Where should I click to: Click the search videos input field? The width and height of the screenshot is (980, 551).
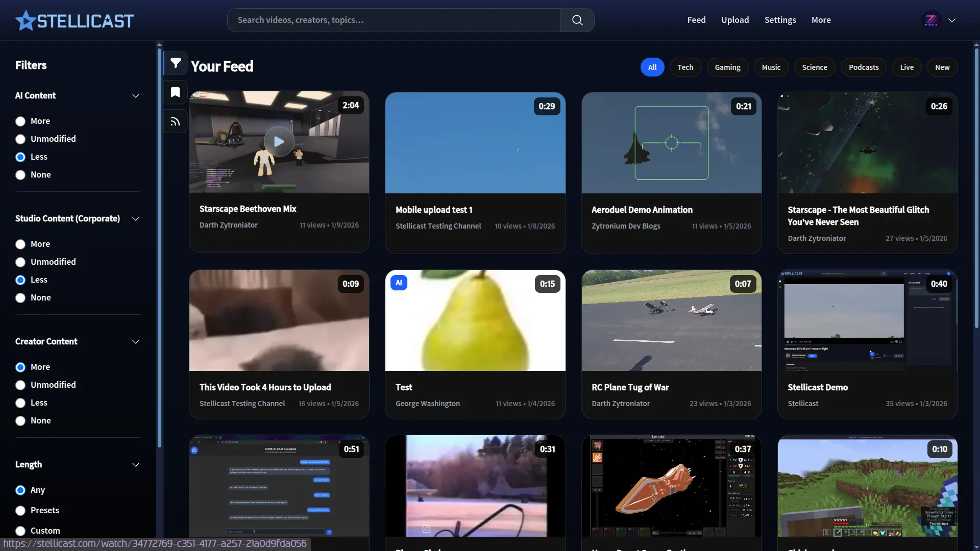pos(393,20)
